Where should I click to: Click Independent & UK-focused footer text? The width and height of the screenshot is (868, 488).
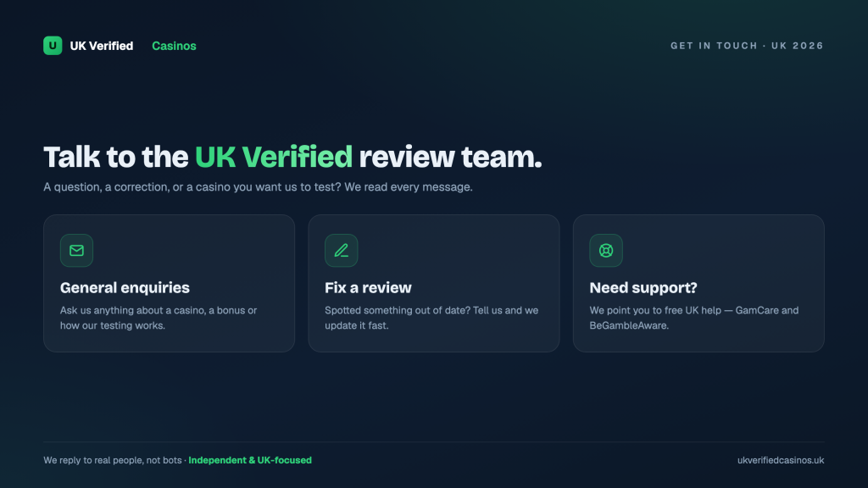[250, 460]
